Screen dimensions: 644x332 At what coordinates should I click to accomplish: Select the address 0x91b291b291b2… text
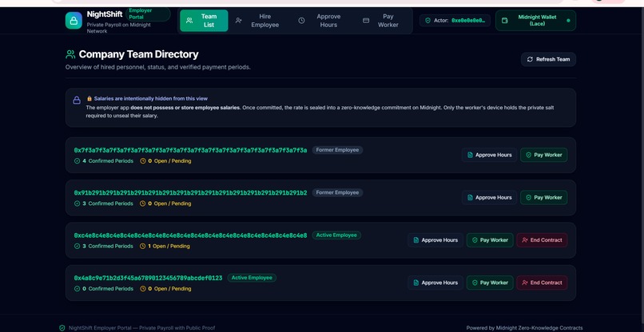coord(190,192)
